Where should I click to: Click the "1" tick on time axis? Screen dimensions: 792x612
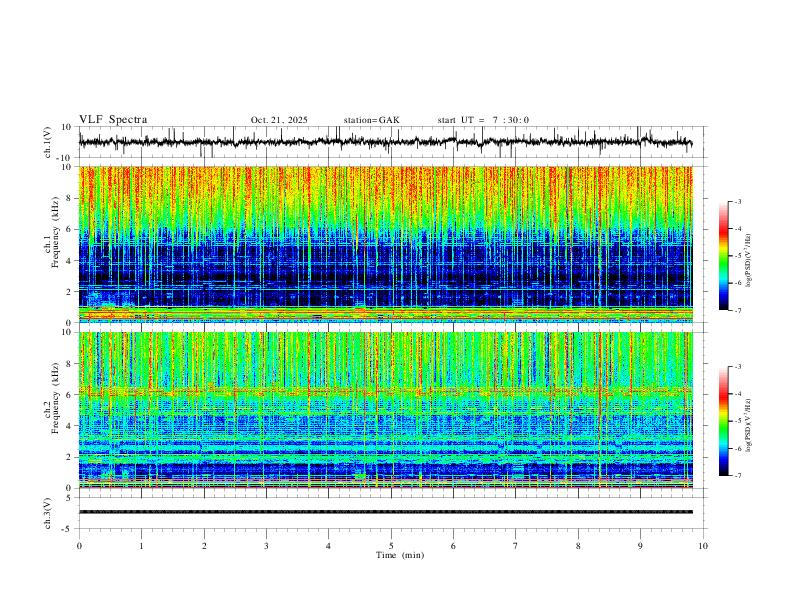[141, 546]
